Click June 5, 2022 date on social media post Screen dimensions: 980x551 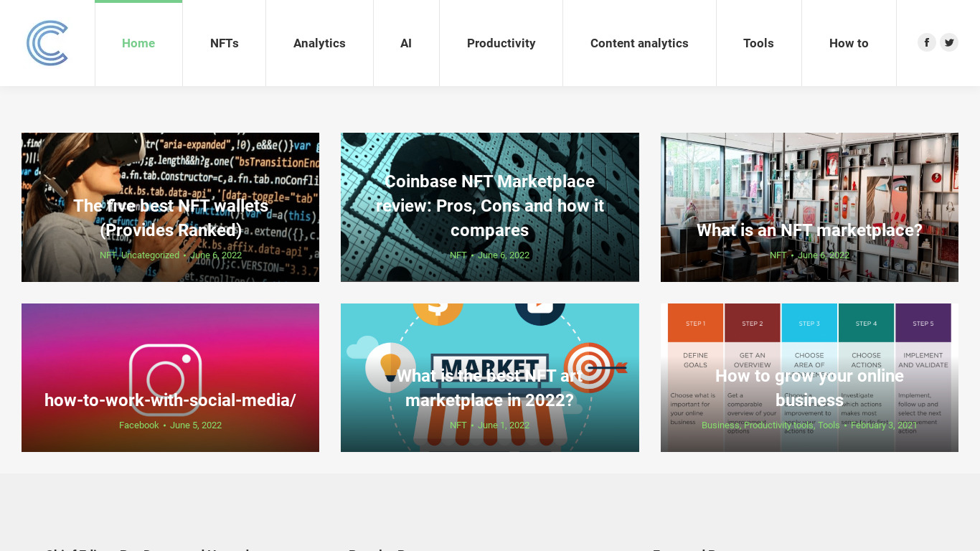[x=196, y=425]
